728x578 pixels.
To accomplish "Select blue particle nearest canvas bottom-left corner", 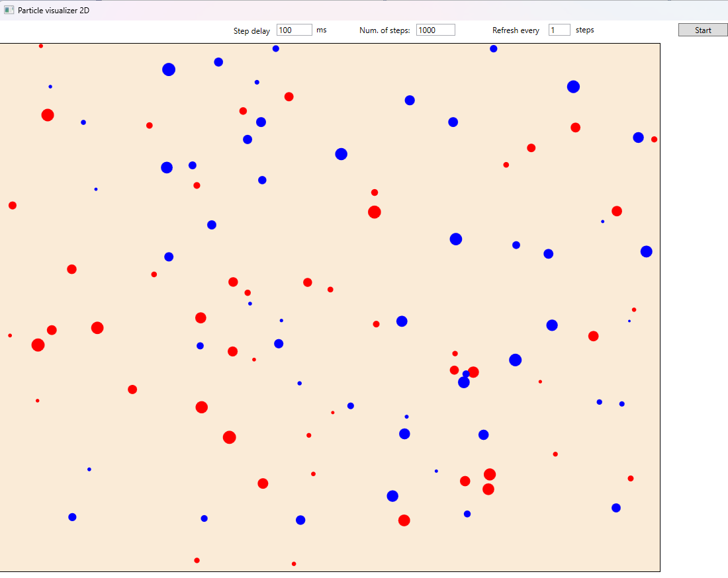I will (x=72, y=516).
